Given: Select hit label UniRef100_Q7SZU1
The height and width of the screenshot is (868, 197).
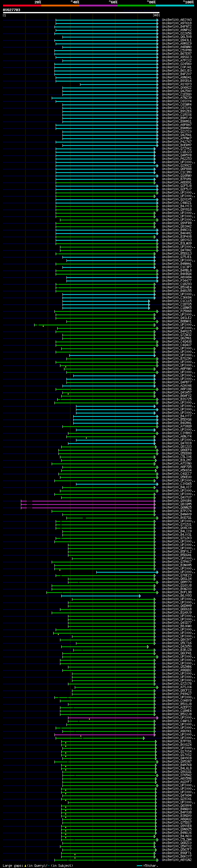Looking at the screenshot, I should click(x=176, y=525).
